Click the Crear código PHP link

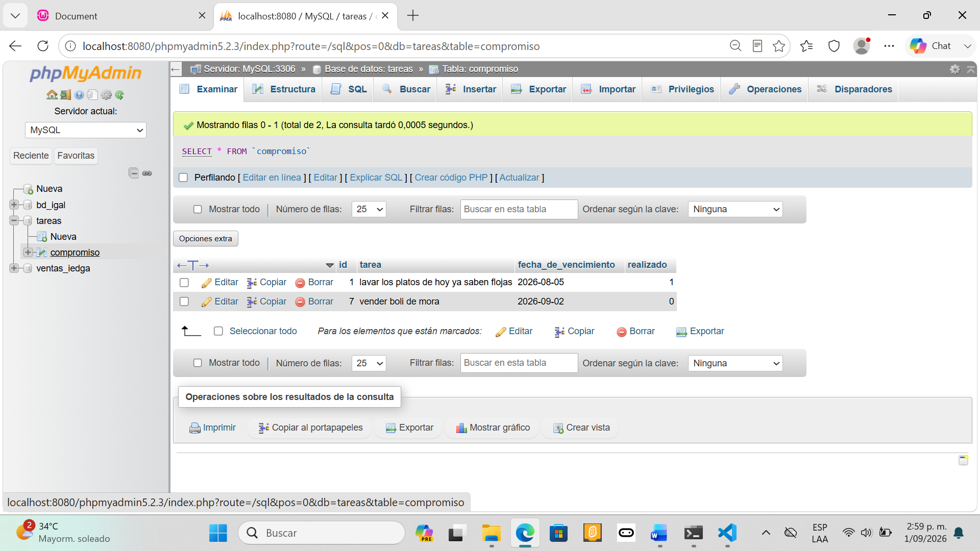click(x=451, y=178)
